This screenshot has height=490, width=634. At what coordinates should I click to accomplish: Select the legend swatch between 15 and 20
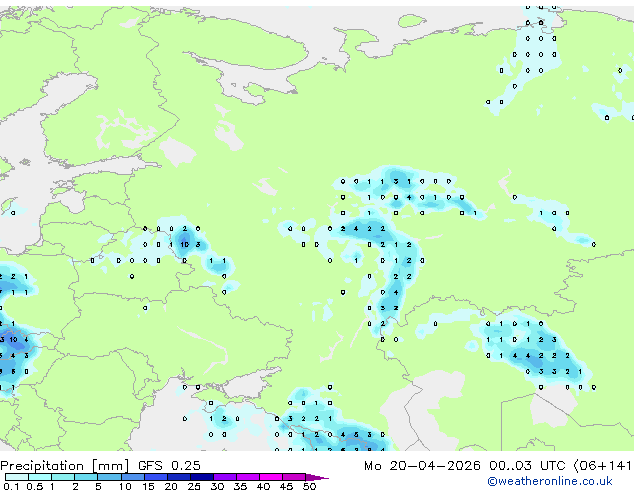coord(155,477)
